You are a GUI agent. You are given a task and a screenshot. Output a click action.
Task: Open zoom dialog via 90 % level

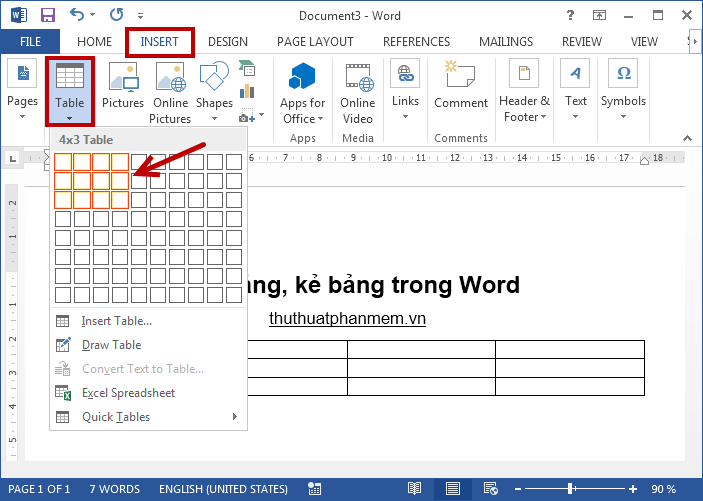[x=664, y=489]
